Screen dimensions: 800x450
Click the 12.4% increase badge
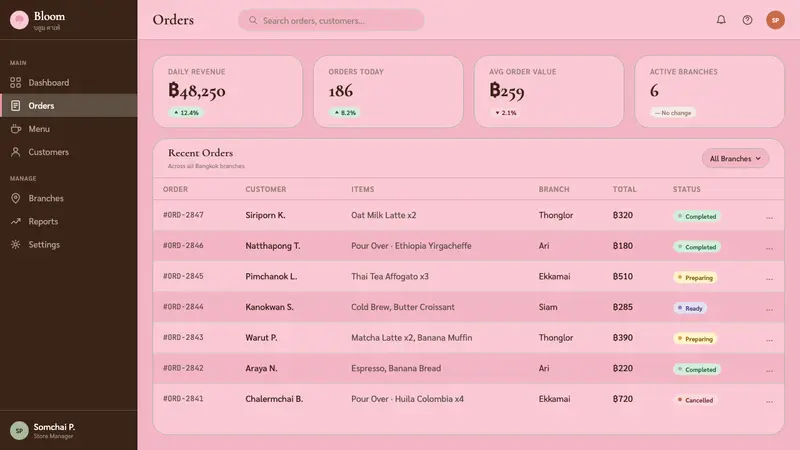(x=186, y=113)
